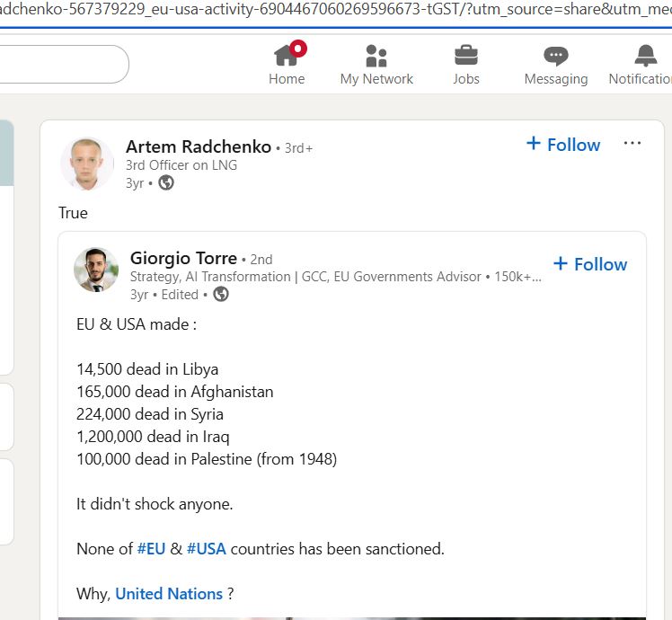This screenshot has width=672, height=620.
Task: Click the '165,000 dead in Afghanistan' line
Action: [x=175, y=392]
